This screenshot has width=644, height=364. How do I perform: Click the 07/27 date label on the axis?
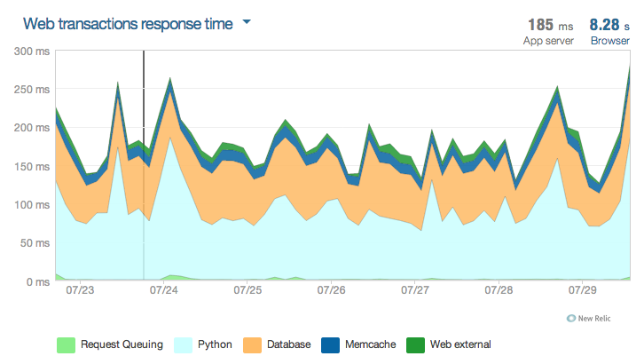pos(415,290)
